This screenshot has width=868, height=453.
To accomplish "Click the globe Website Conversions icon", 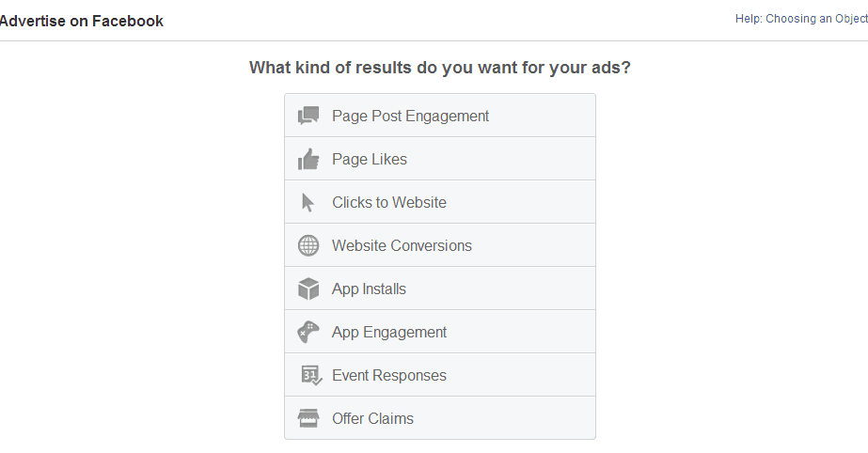I will pos(308,245).
